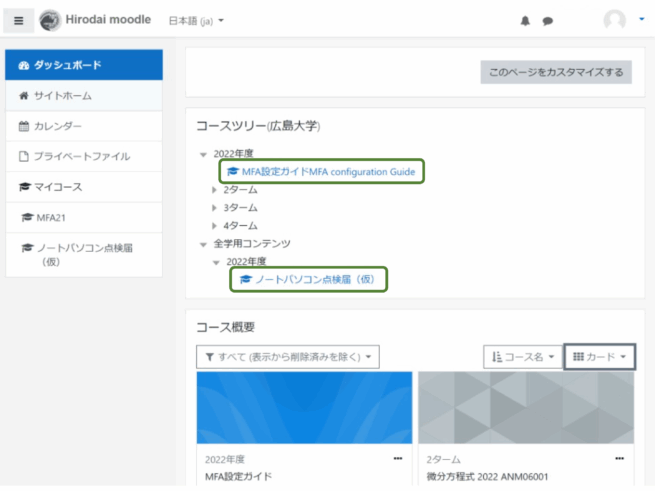Image resolution: width=655 pixels, height=491 pixels.
Task: Open ノートパソコン点検届 (仮) link in course tree
Action: pyautogui.click(x=307, y=279)
